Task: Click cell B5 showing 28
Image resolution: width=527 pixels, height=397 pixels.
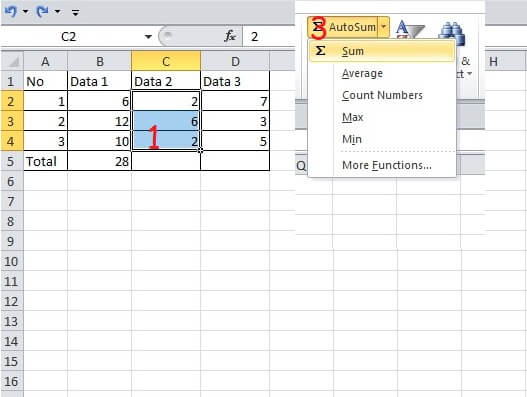Action: (x=99, y=161)
